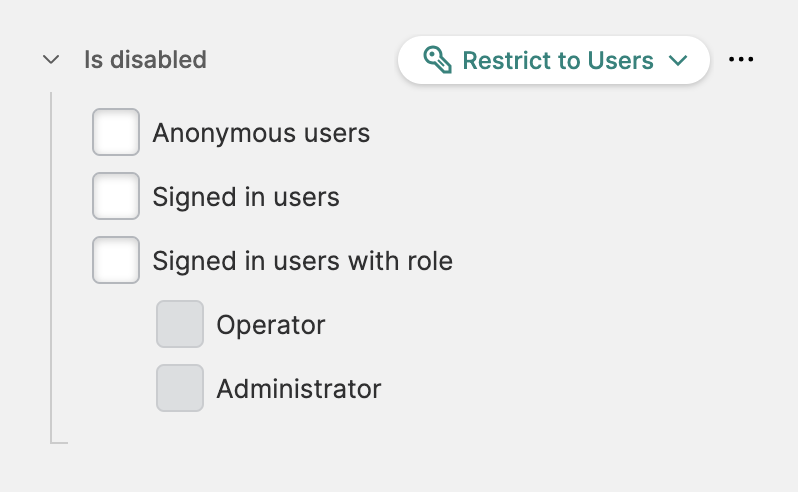Click the Is disabled heading text

point(145,60)
